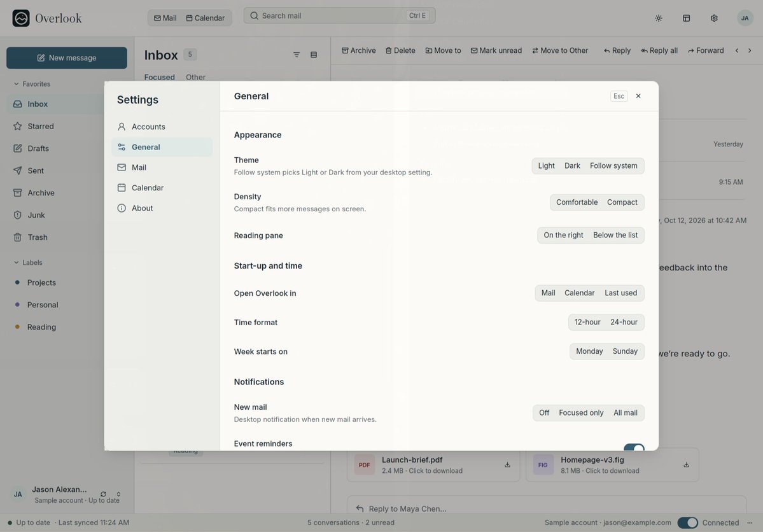Screen dimensions: 763x532
Task: Open Mail settings section
Action: tap(162, 167)
